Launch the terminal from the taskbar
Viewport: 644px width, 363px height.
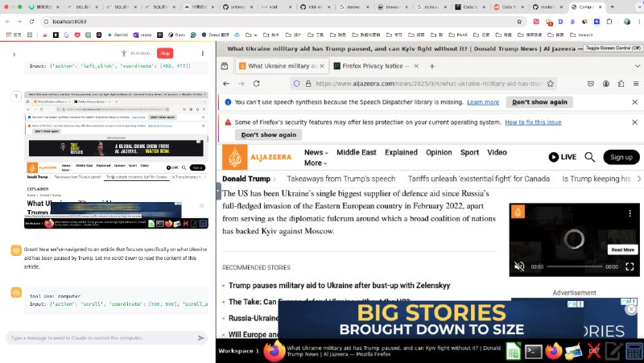[534, 352]
